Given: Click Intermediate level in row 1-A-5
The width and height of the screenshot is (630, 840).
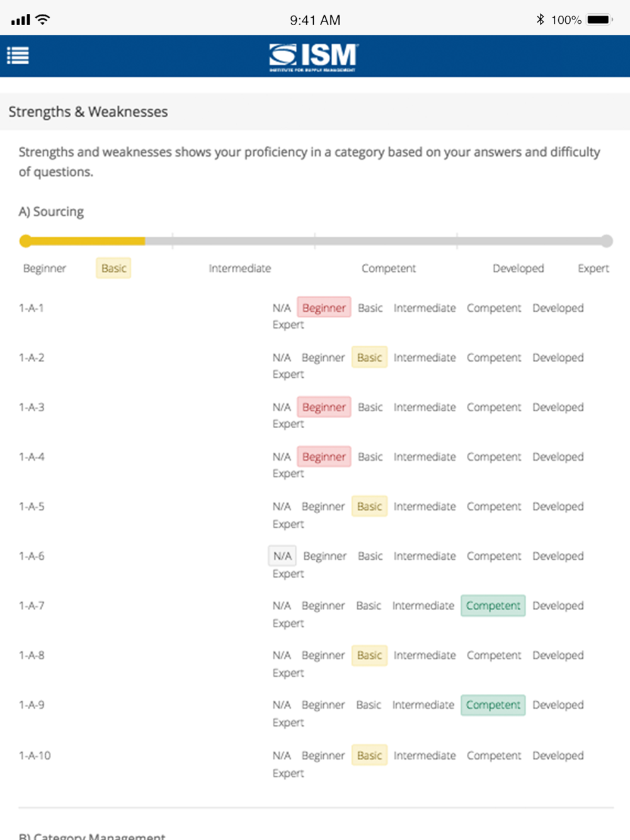Looking at the screenshot, I should (425, 506).
